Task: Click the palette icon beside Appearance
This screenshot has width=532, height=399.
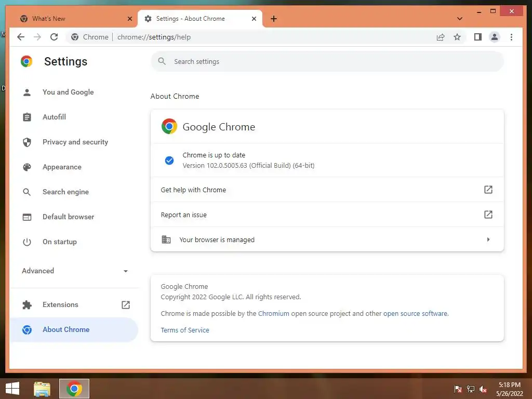Action: [27, 167]
